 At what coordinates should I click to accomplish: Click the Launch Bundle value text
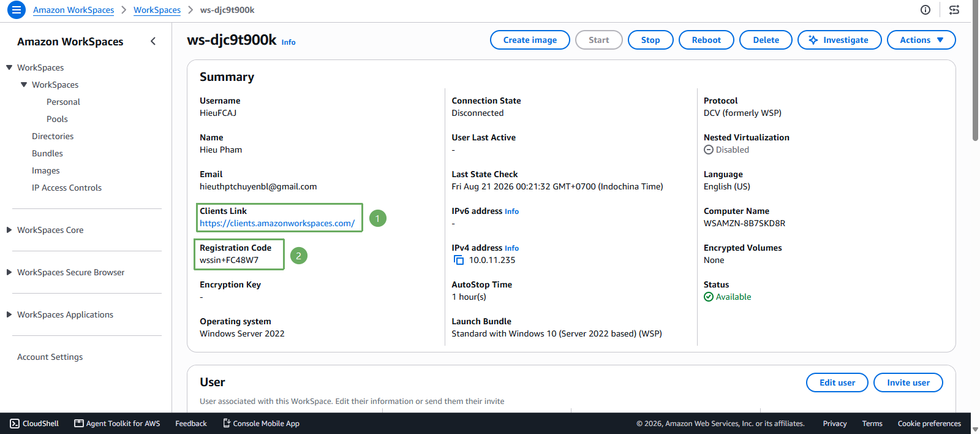557,333
